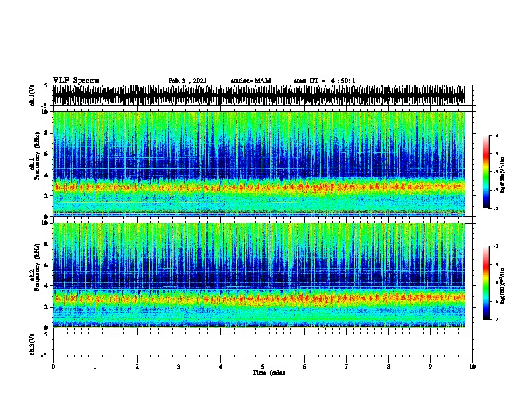Click time axis tick label "9"
The width and height of the screenshot is (532, 411).
(x=430, y=367)
